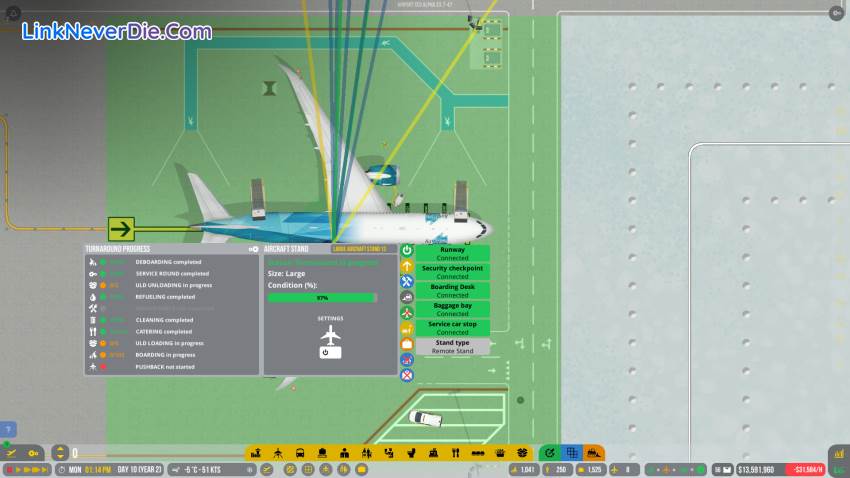Open the desks build menu icon
This screenshot has width=850, height=478.
coord(322,453)
